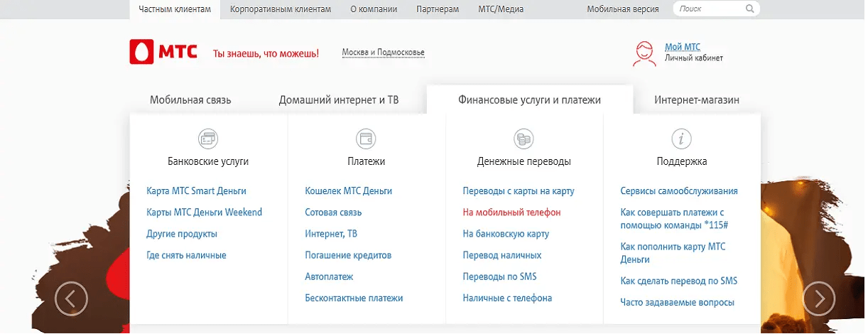Open the Домашний интернет и ТВ menu
Image resolution: width=868 pixels, height=334 pixels.
(339, 100)
